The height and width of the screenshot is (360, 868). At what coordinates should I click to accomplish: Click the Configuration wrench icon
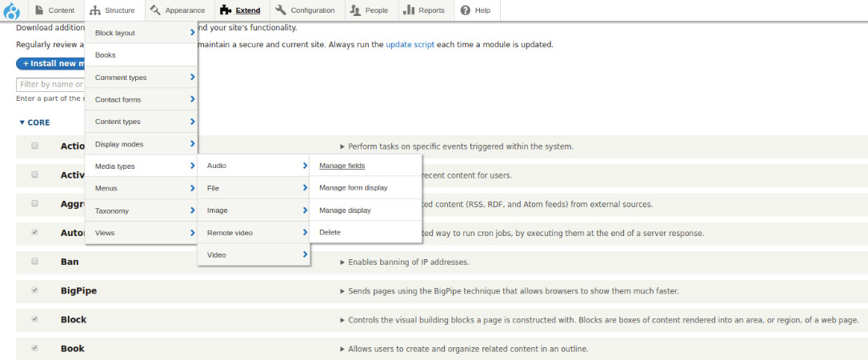[x=281, y=10]
